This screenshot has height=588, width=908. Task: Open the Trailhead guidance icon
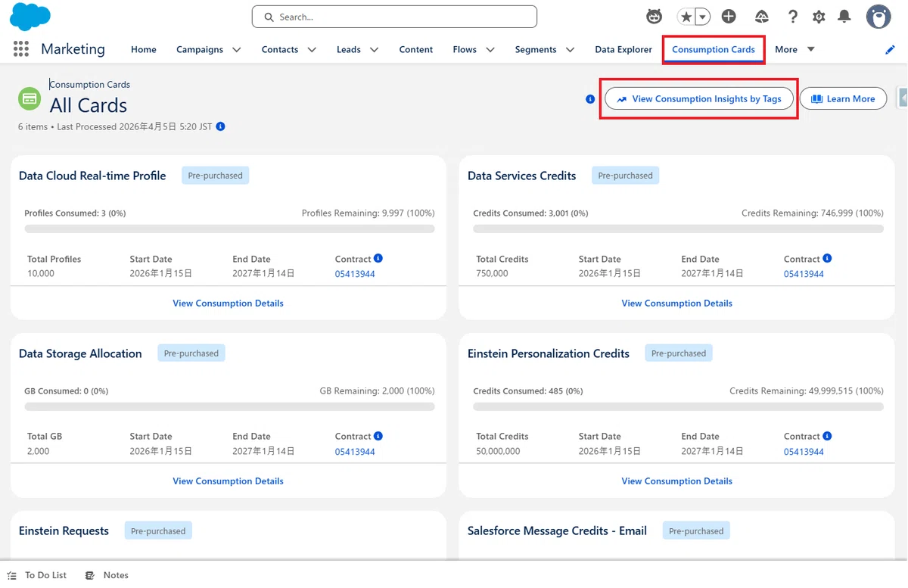pyautogui.click(x=762, y=17)
